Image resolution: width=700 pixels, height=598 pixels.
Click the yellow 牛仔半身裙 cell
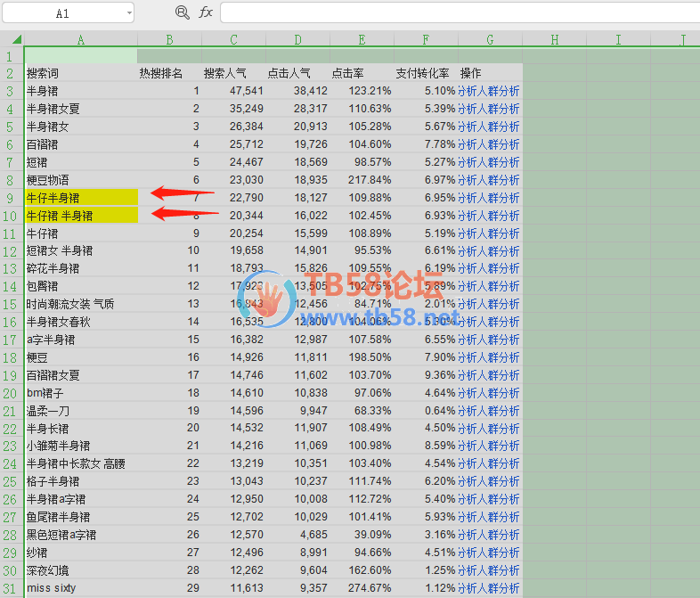pos(80,198)
